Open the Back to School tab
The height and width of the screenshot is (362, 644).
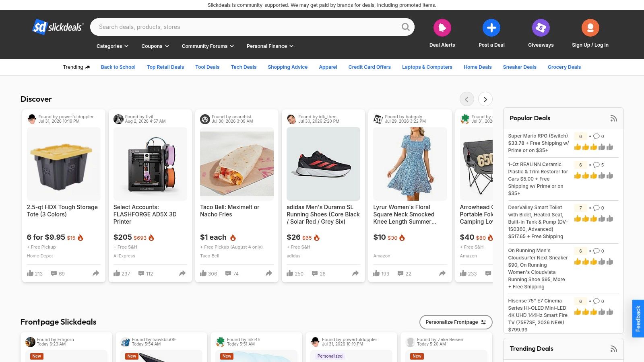(118, 67)
